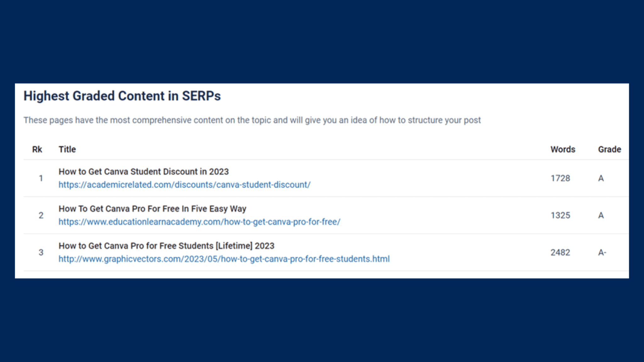This screenshot has width=644, height=362.
Task: Click the A grade in row two
Action: click(x=601, y=215)
